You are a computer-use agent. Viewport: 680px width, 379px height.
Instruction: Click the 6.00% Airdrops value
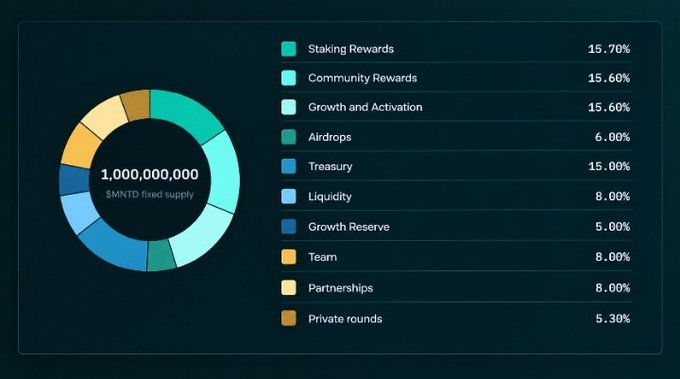click(x=612, y=137)
